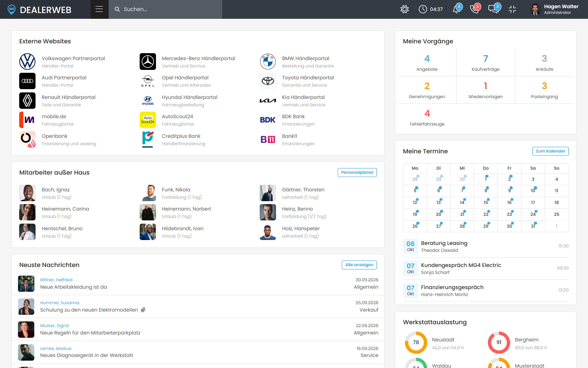Open Toyota Händlerportal logo
Image resolution: width=588 pixels, height=368 pixels.
click(268, 81)
